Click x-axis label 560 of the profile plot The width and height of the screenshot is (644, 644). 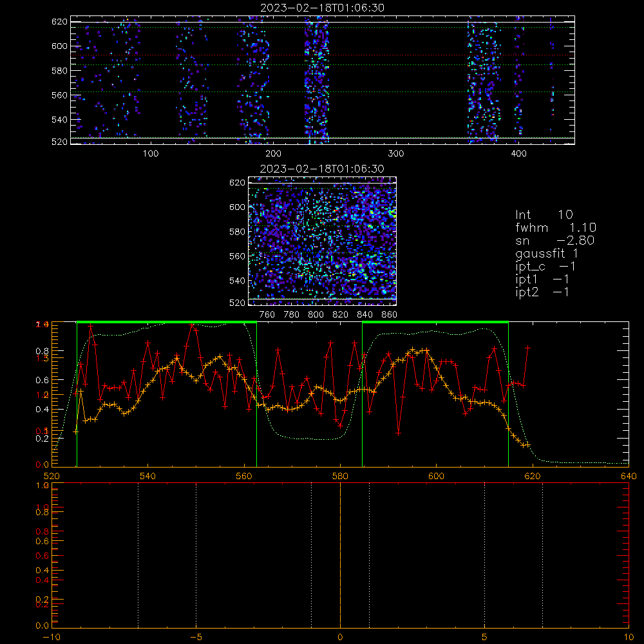click(244, 476)
